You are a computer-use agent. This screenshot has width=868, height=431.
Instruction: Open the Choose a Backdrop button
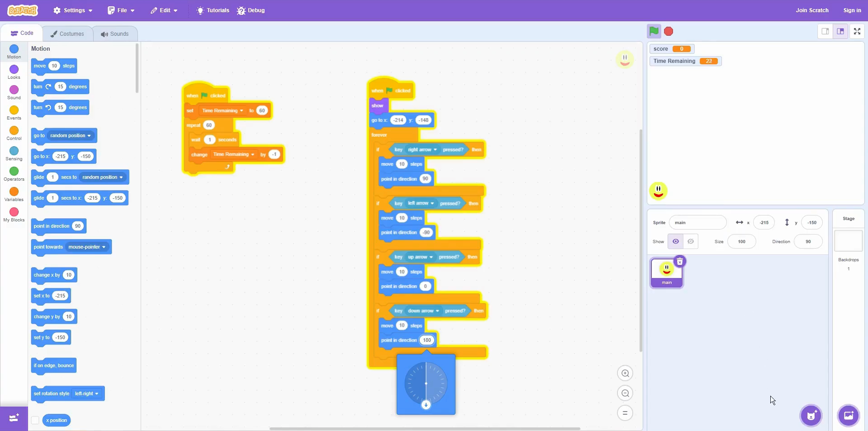point(848,416)
